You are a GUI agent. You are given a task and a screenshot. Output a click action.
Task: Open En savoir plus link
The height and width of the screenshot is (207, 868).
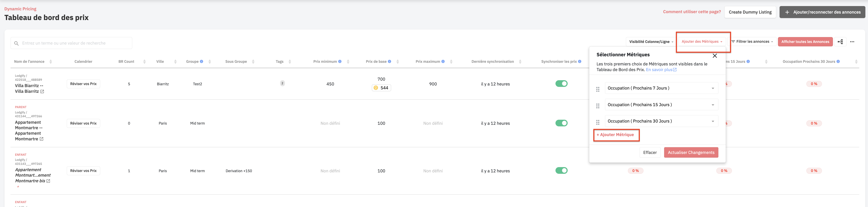[661, 70]
